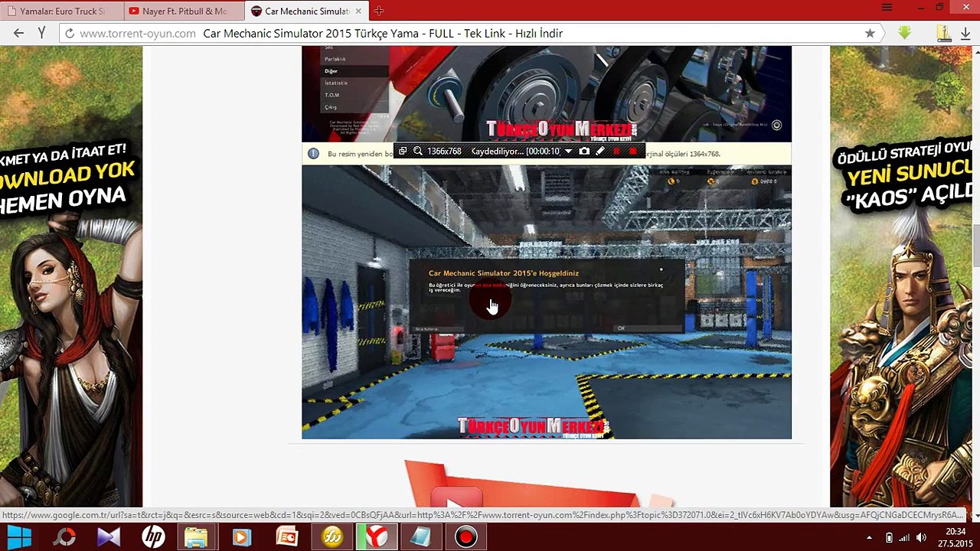Stop the screen recording
This screenshot has height=551, width=980.
click(633, 152)
